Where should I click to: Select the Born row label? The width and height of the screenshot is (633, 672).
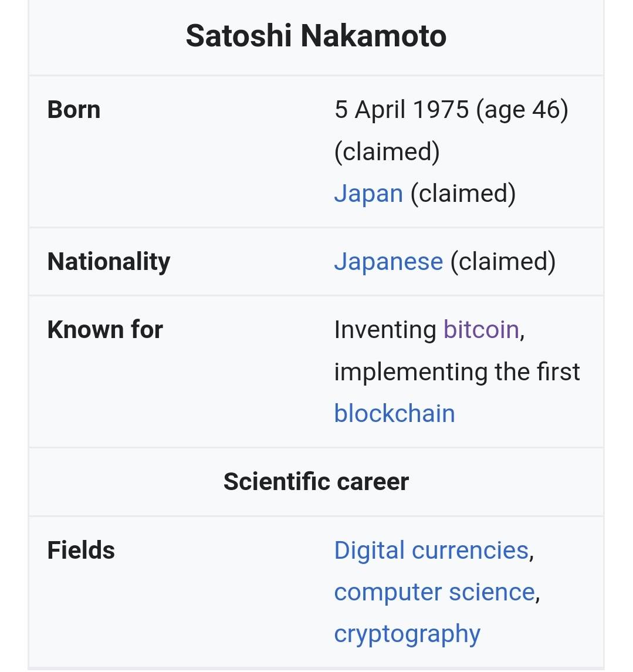click(74, 110)
